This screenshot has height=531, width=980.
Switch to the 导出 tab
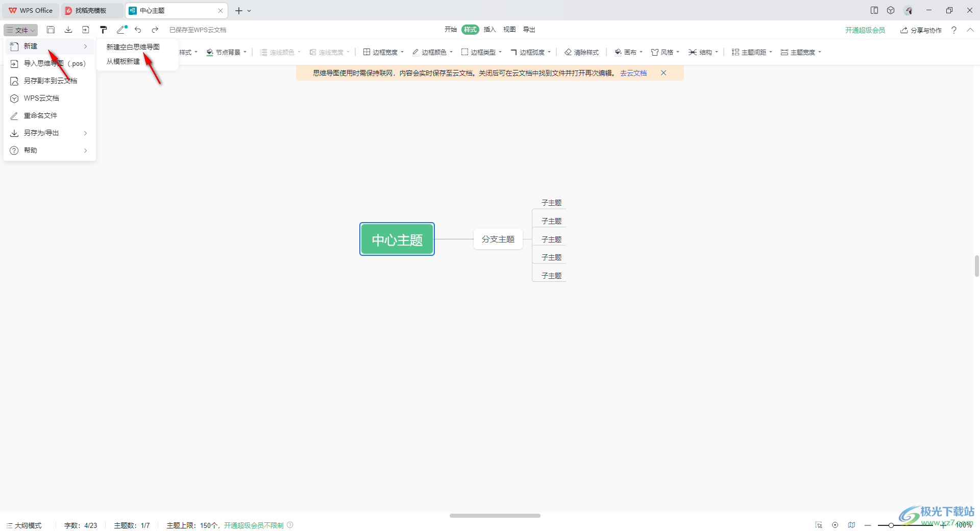pos(529,30)
